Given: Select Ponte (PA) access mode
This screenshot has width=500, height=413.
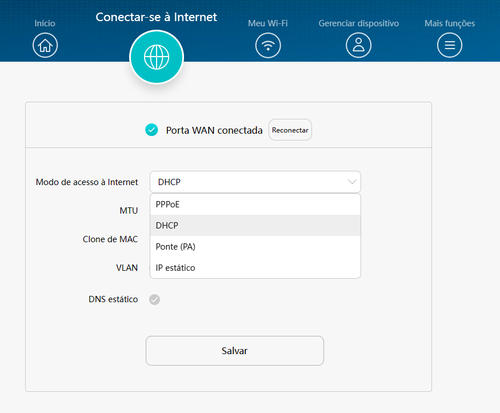Looking at the screenshot, I should click(x=255, y=247).
